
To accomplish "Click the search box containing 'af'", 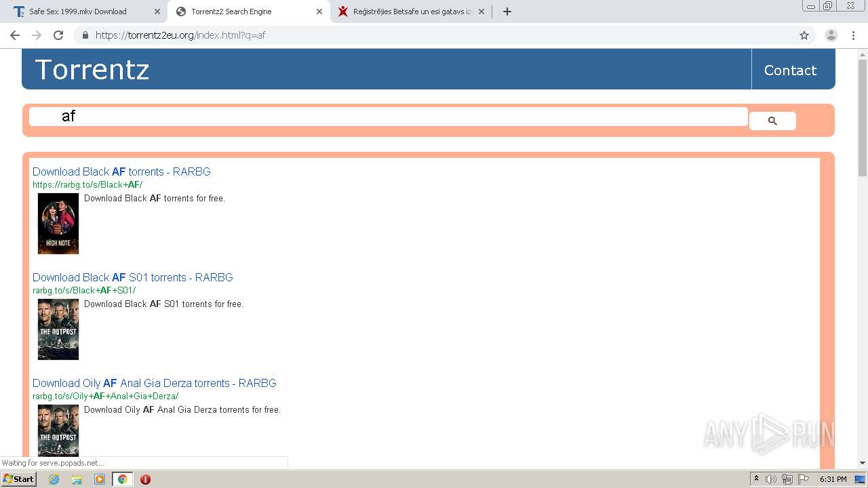I will [x=389, y=116].
